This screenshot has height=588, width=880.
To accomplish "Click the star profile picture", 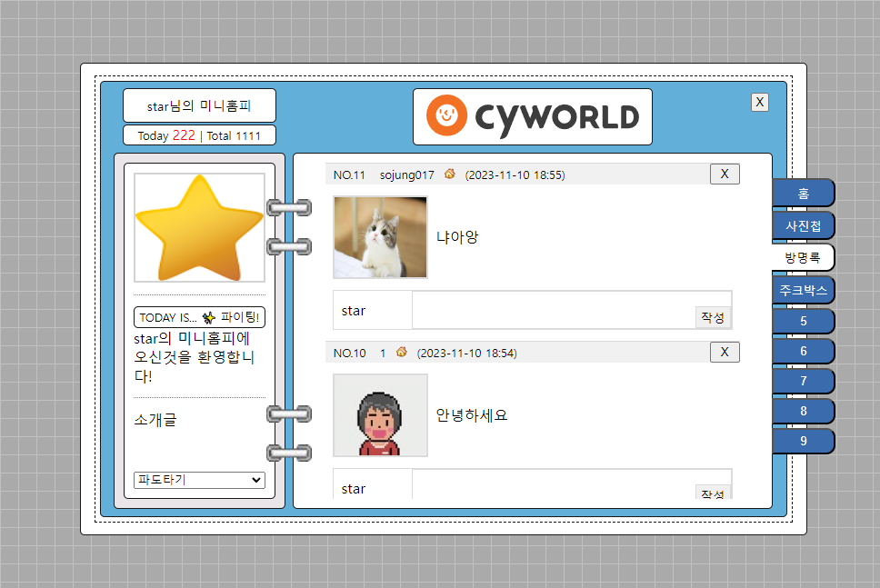I will (199, 227).
